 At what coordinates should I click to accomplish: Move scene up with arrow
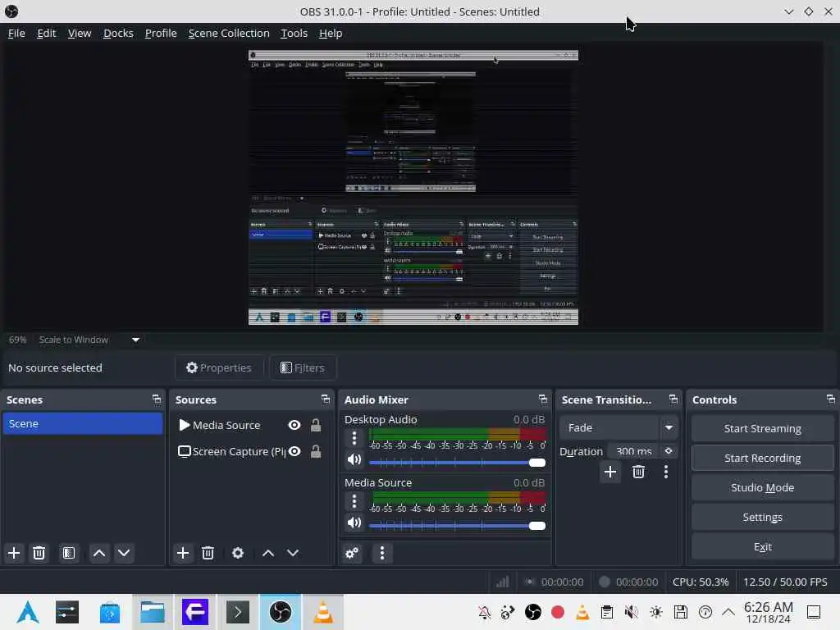pos(99,553)
